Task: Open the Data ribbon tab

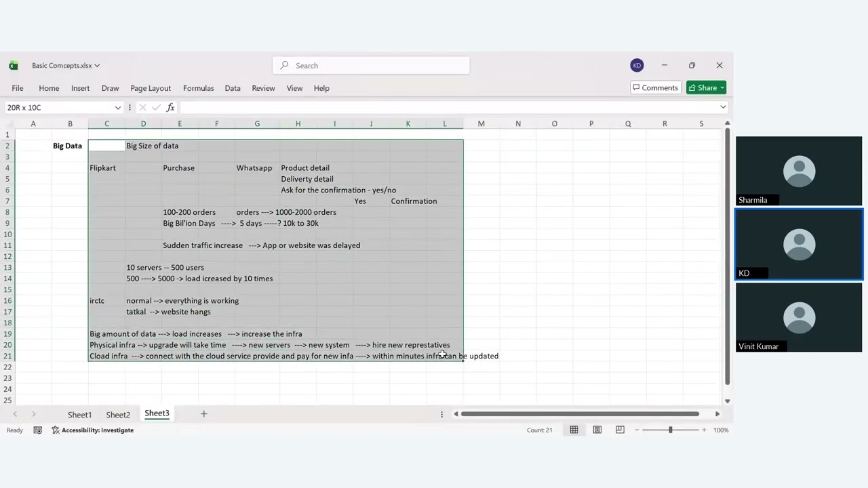Action: 233,88
